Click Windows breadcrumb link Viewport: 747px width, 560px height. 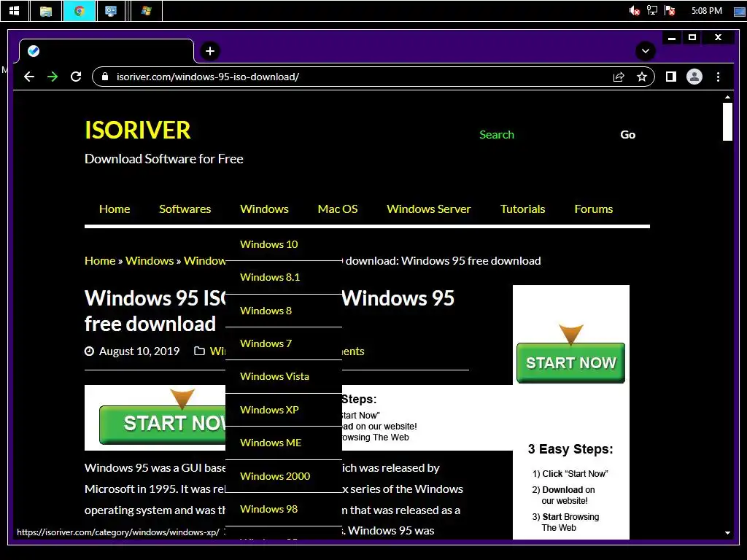tap(150, 261)
